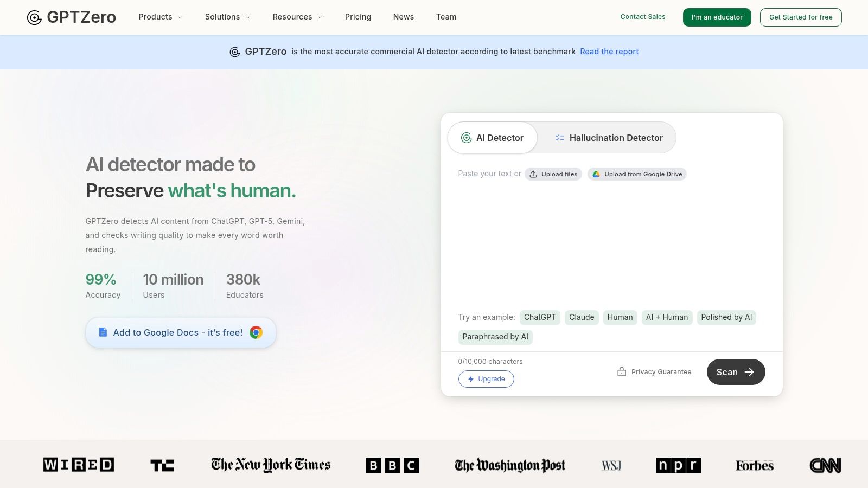Open the Solutions dropdown menu
Viewport: 868px width, 488px height.
pos(227,17)
